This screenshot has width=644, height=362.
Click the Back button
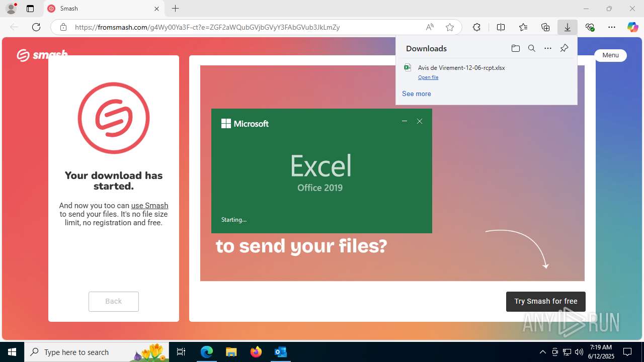coord(114,301)
